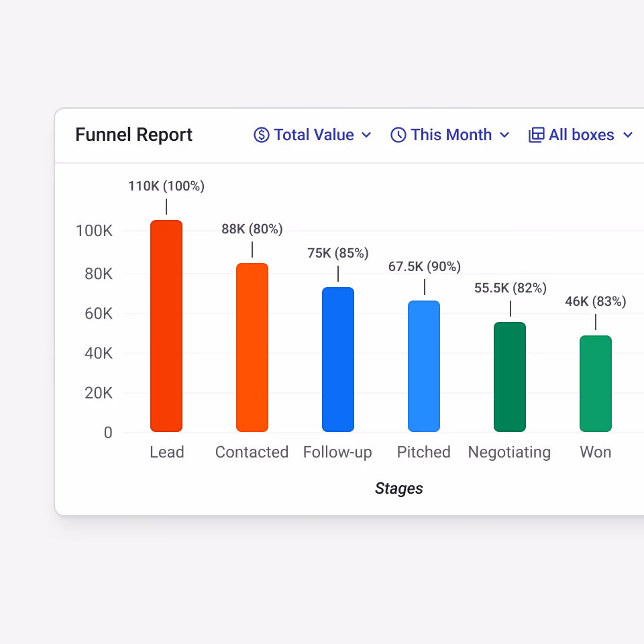Screen dimensions: 644x644
Task: Click the 110K (100%) data label
Action: tap(166, 186)
